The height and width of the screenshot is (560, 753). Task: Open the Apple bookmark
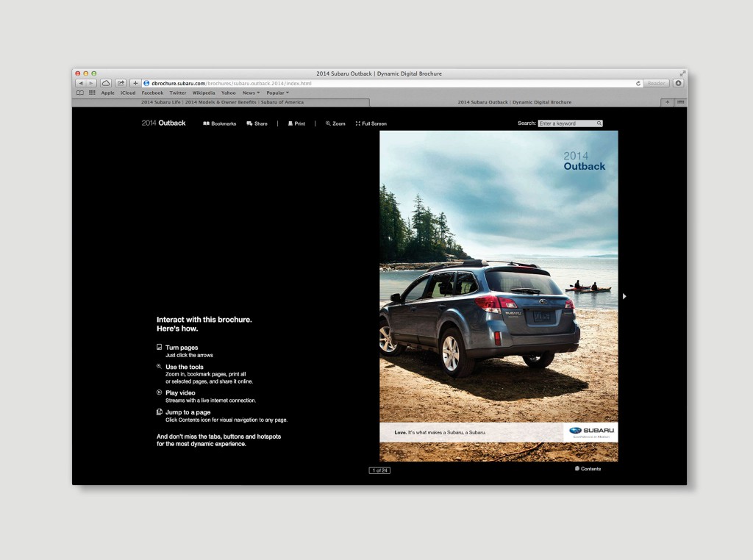[x=107, y=93]
